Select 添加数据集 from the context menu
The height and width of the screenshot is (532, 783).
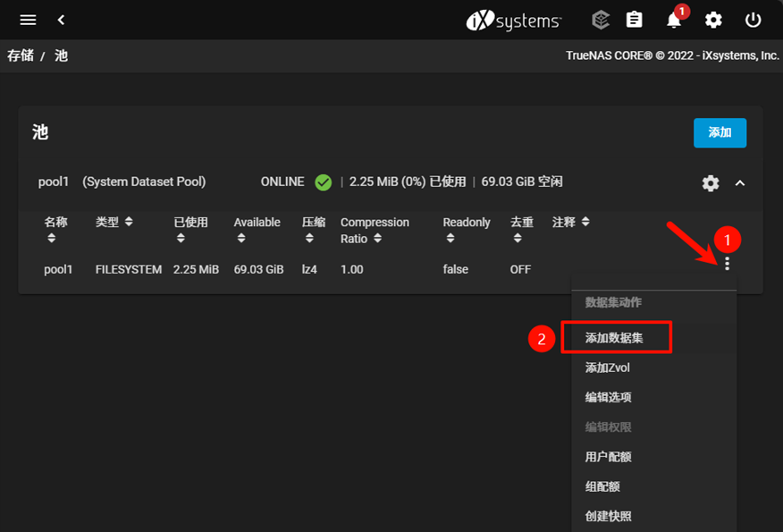pos(616,337)
